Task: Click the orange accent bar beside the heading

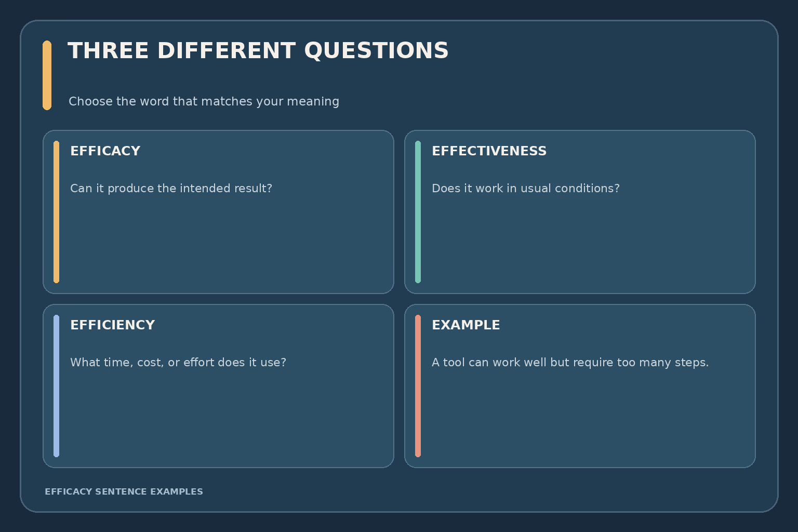Action: click(47, 75)
